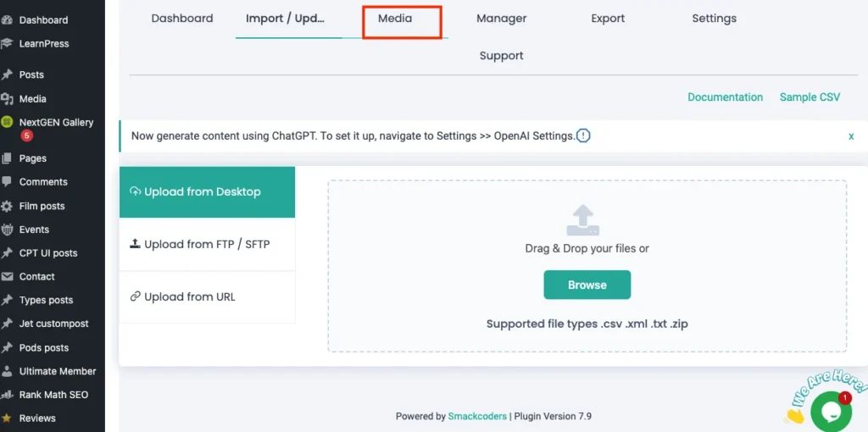Image resolution: width=868 pixels, height=432 pixels.
Task: Click the Events calendar icon in sidebar
Action: point(8,230)
